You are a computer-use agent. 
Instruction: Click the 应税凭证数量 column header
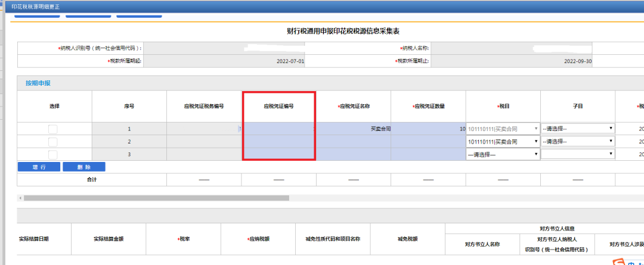point(428,106)
